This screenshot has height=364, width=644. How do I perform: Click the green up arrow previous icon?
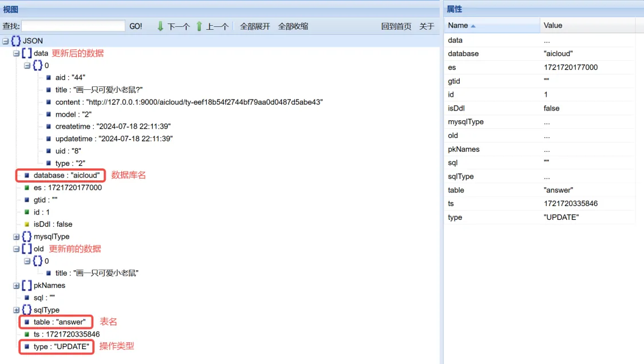[199, 26]
